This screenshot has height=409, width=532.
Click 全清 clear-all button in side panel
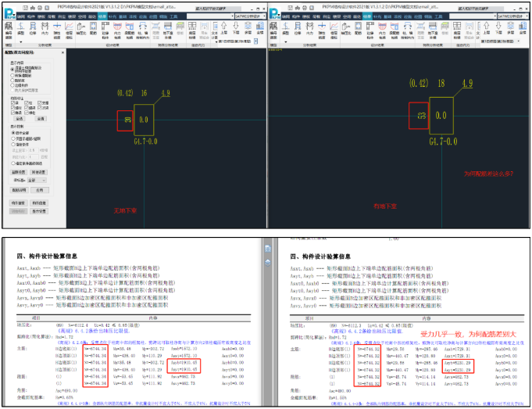click(41, 119)
